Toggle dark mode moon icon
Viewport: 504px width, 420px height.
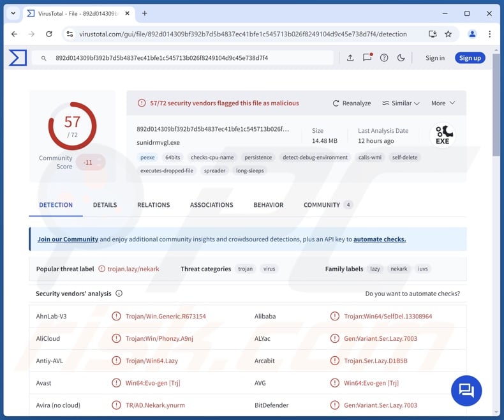pos(401,58)
